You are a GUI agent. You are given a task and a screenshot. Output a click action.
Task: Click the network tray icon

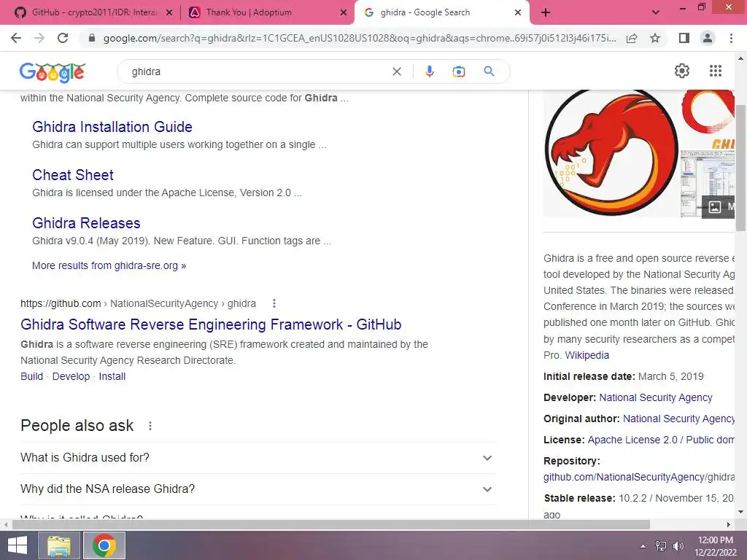coord(660,546)
